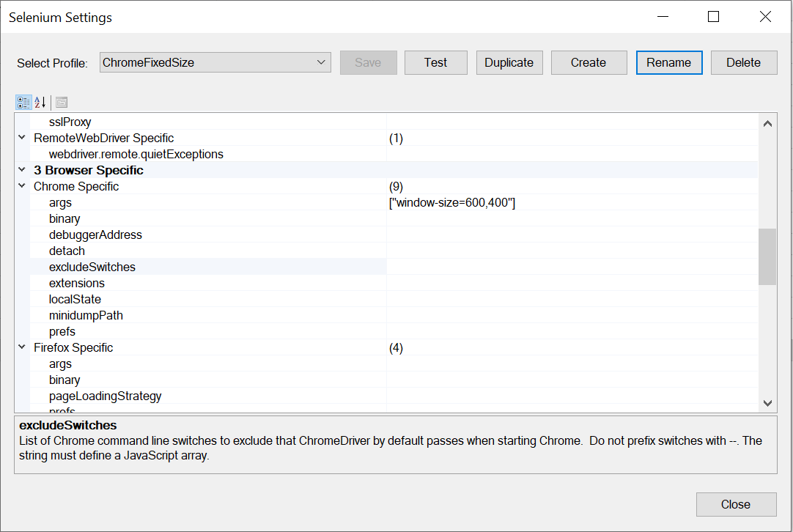Click the Property Pages icon
The height and width of the screenshot is (532, 793).
click(61, 102)
